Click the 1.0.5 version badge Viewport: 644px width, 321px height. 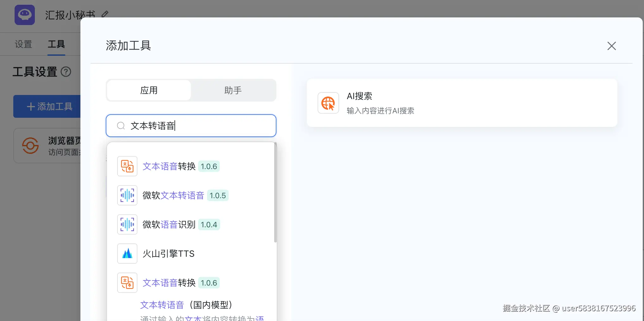point(218,196)
